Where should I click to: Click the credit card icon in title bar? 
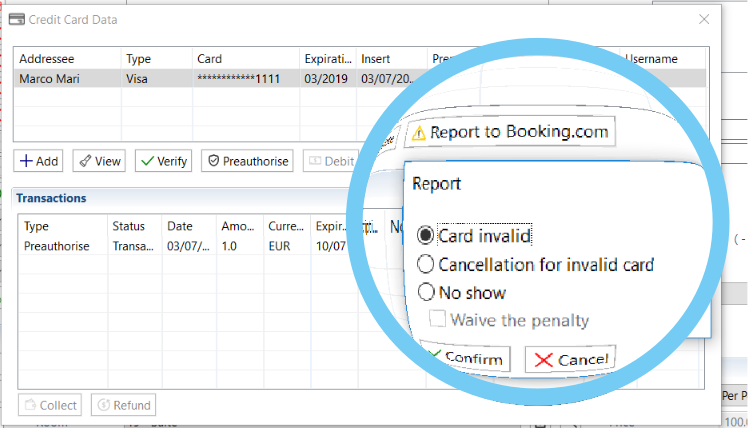point(17,20)
